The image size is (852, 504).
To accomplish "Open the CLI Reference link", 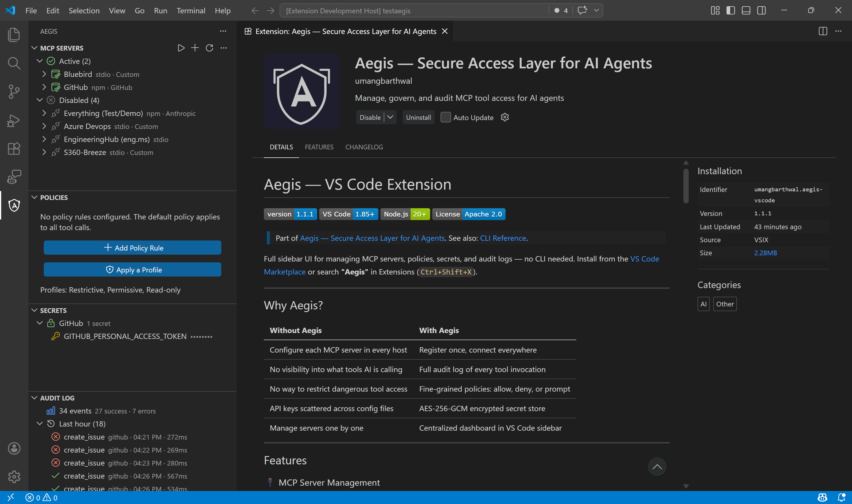I will pyautogui.click(x=503, y=238).
